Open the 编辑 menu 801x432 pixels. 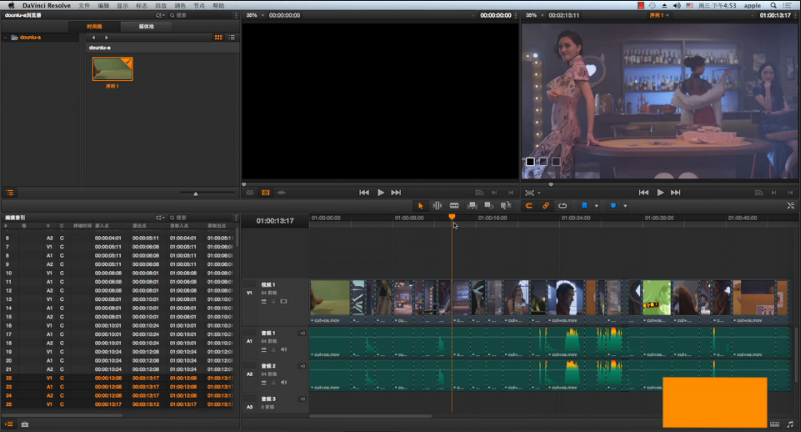(103, 6)
